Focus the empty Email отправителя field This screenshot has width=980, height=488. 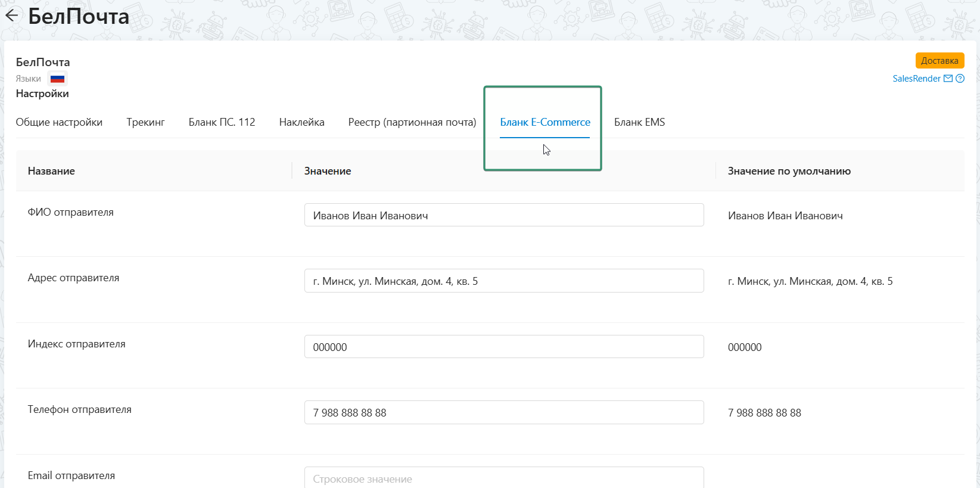pyautogui.click(x=504, y=478)
